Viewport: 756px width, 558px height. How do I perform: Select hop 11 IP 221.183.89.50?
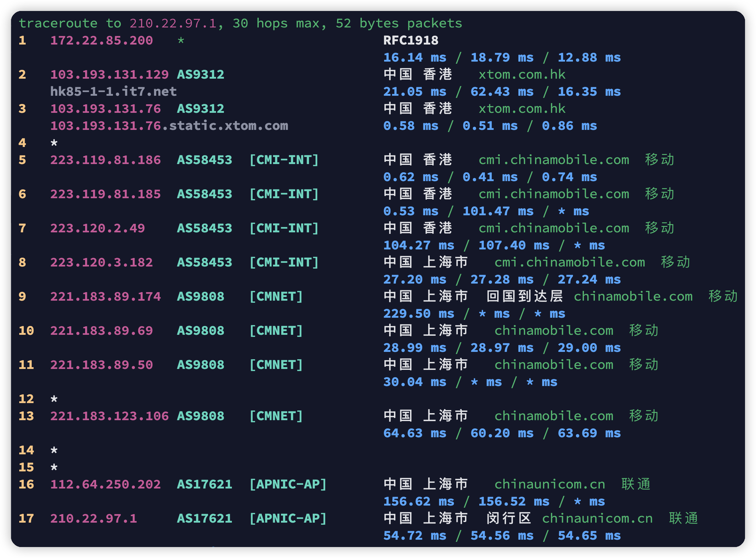[101, 365]
